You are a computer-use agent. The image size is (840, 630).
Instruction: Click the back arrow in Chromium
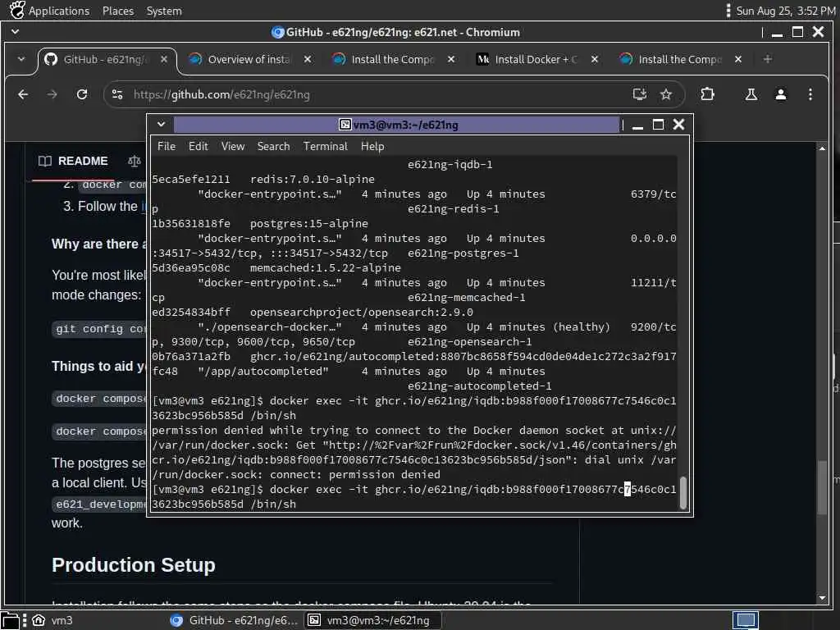pyautogui.click(x=23, y=95)
